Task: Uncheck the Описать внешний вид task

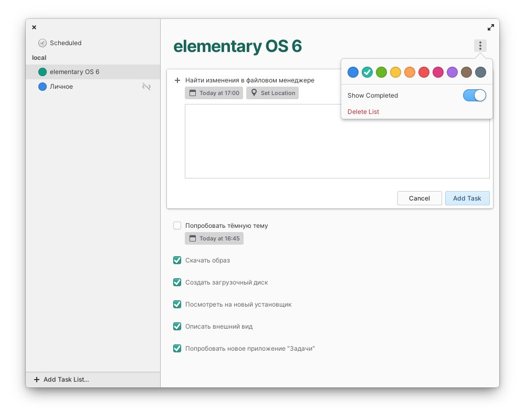Action: click(x=177, y=327)
